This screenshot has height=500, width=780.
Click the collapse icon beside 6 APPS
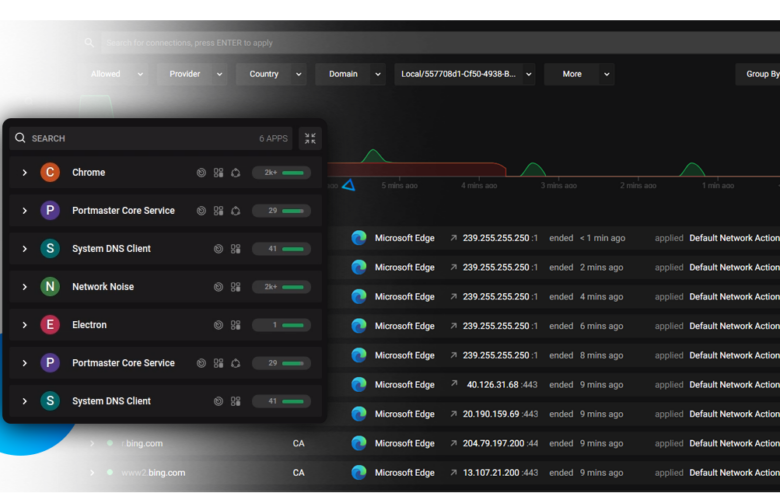310,138
